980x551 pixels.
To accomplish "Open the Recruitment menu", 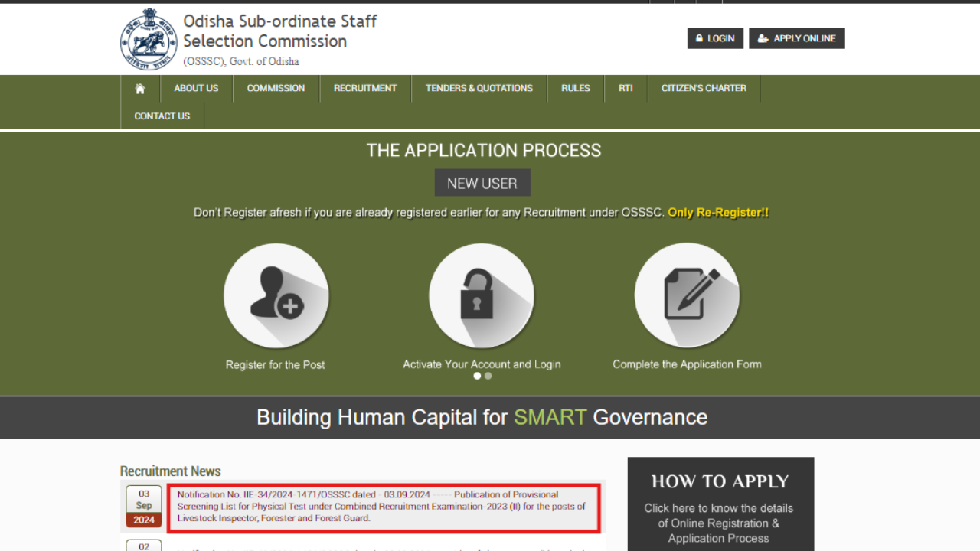I will tap(365, 89).
